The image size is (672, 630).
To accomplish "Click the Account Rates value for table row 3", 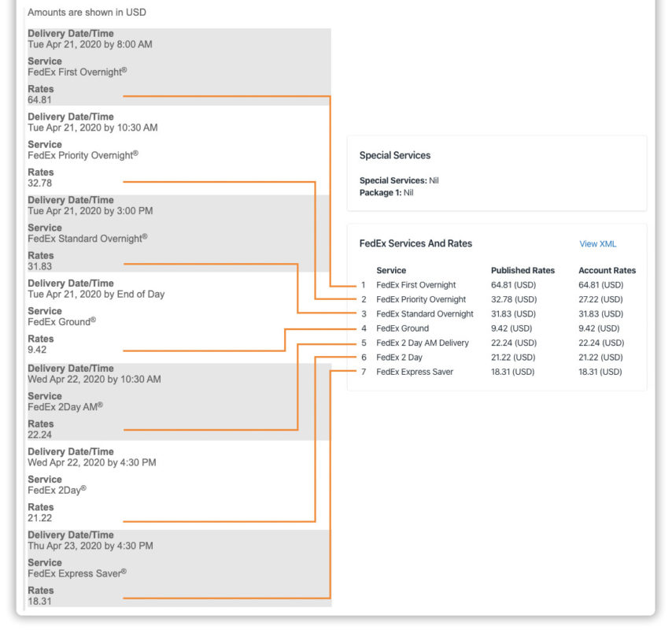I will (x=601, y=314).
